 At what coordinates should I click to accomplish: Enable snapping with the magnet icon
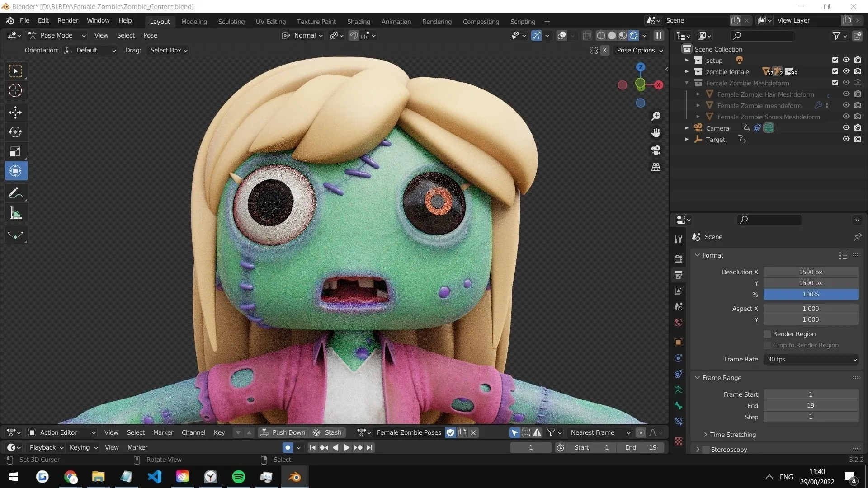(353, 35)
